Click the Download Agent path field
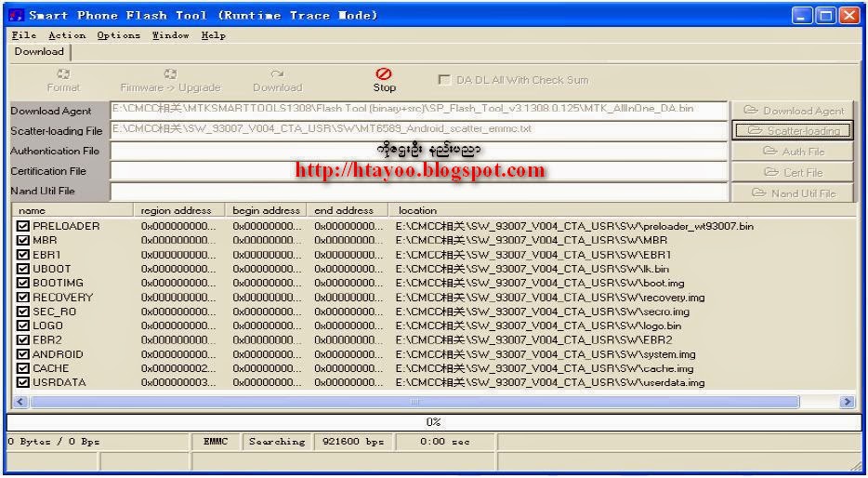 coord(418,110)
